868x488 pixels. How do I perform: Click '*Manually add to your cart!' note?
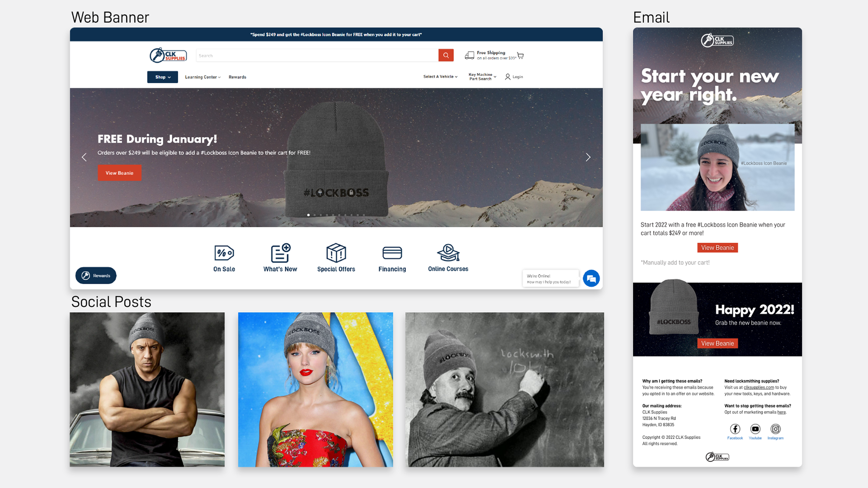(x=675, y=263)
